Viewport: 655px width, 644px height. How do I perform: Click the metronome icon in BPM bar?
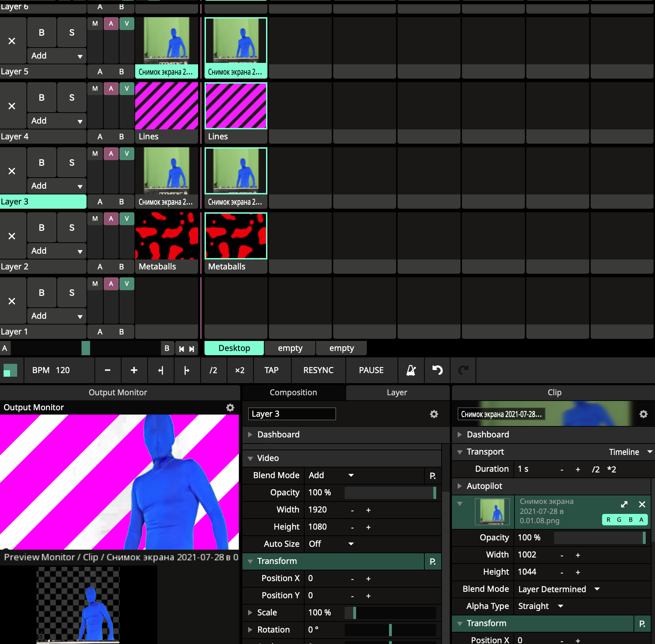411,370
